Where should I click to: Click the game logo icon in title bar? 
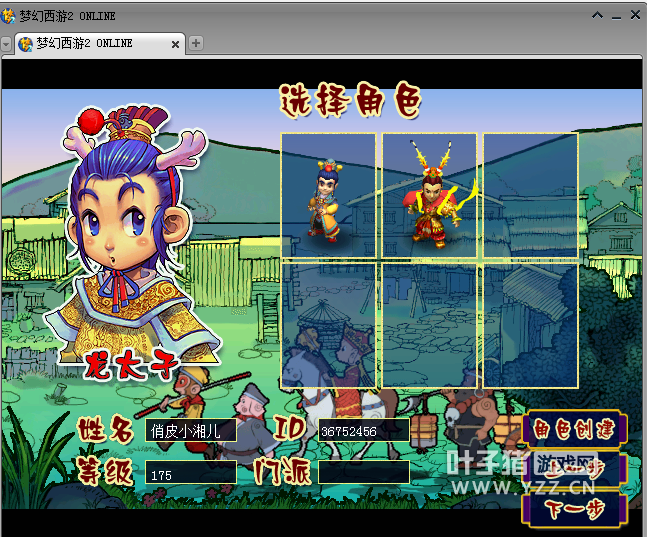click(7, 16)
